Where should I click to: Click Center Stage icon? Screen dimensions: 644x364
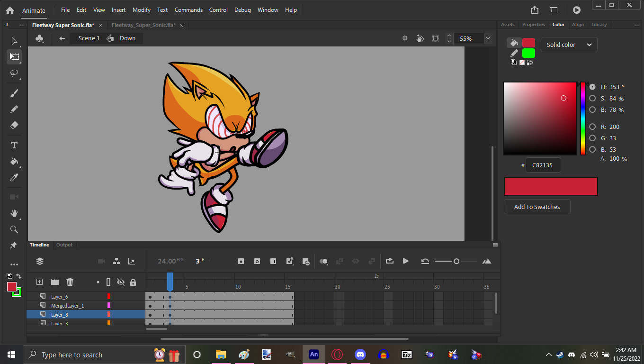(405, 38)
